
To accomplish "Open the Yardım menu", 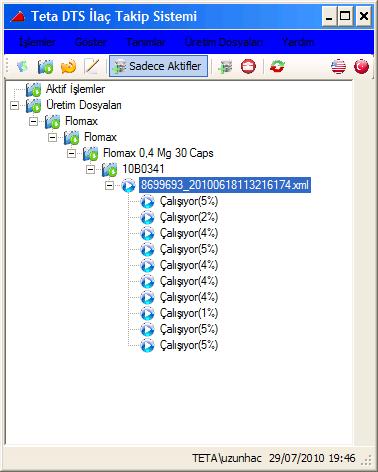I will pos(298,42).
